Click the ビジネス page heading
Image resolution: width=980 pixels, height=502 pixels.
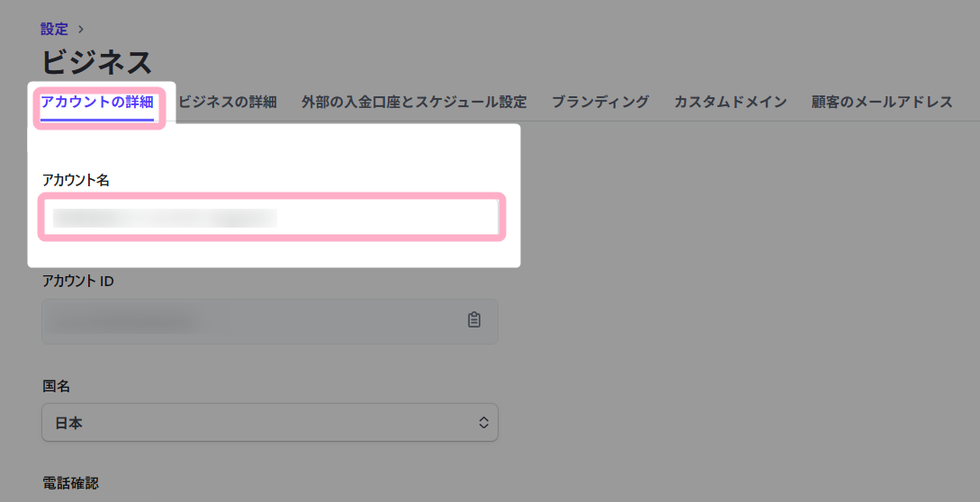96,62
